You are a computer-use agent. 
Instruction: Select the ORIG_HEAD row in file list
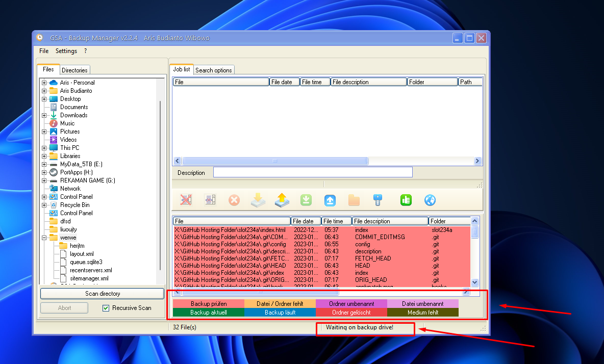[322, 280]
